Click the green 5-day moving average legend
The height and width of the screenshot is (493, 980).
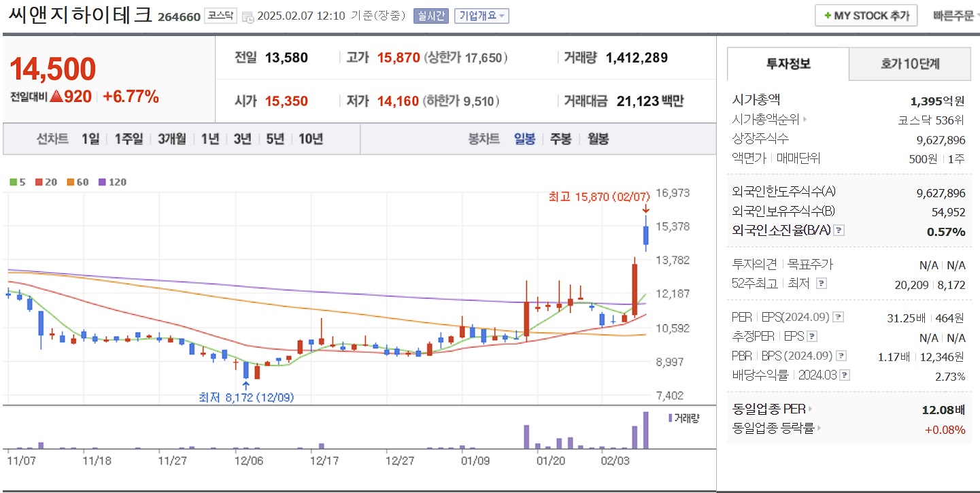point(17,182)
